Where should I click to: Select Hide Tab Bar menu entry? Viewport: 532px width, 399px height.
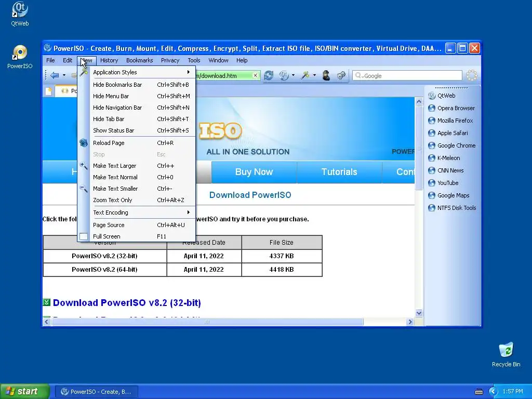click(x=137, y=119)
